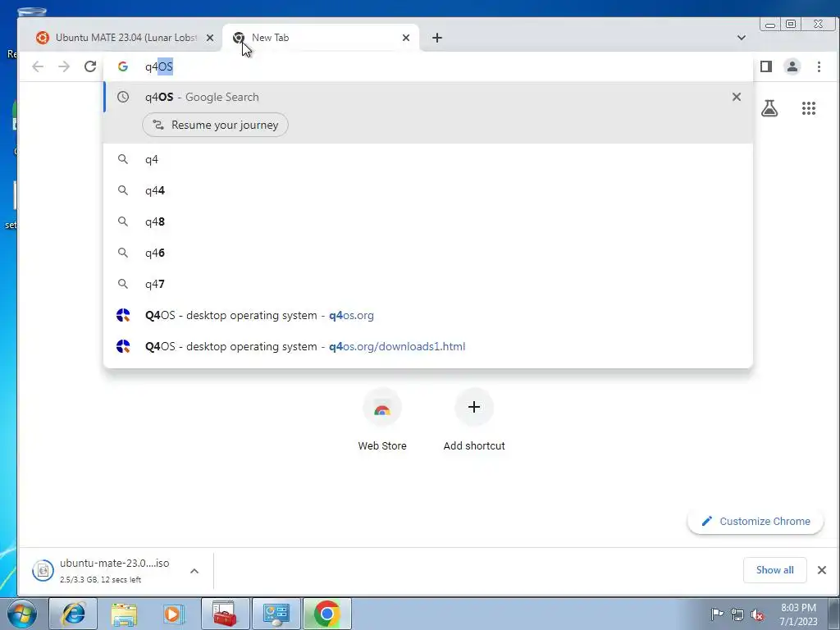Close the downloads bar
Image resolution: width=840 pixels, height=630 pixels.
coord(822,570)
